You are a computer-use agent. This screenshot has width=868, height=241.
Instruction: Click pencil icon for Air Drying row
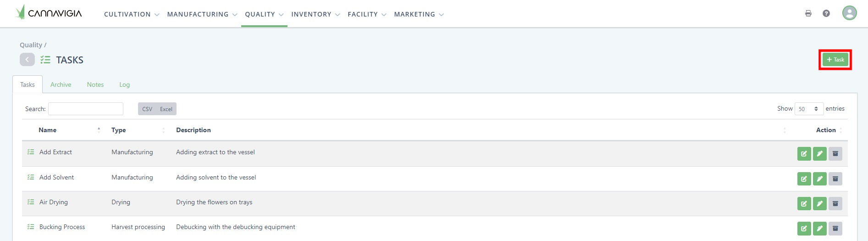(x=820, y=203)
